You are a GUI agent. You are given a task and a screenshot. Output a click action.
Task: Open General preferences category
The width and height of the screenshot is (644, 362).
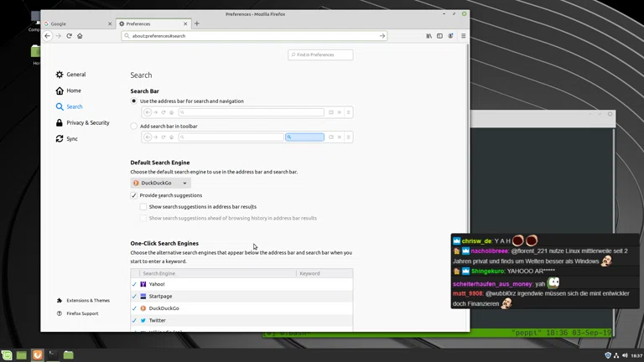[x=70, y=75]
